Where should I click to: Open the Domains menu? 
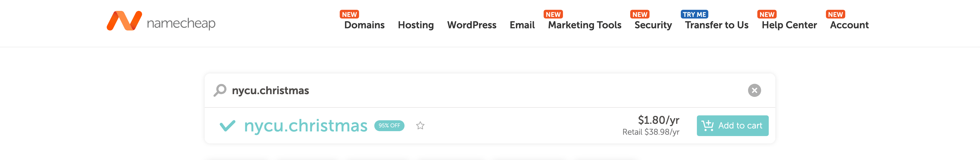click(364, 25)
